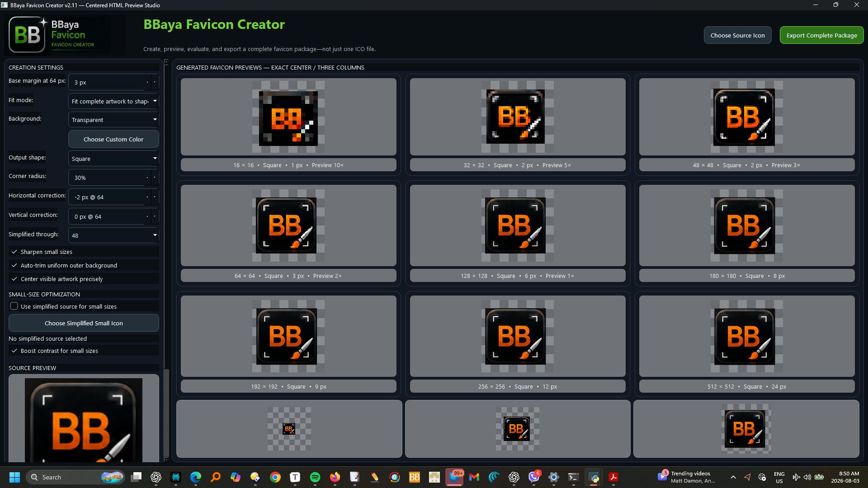Viewport: 868px width, 488px height.
Task: Select the 512 × 512 favicon preview
Action: tap(747, 336)
